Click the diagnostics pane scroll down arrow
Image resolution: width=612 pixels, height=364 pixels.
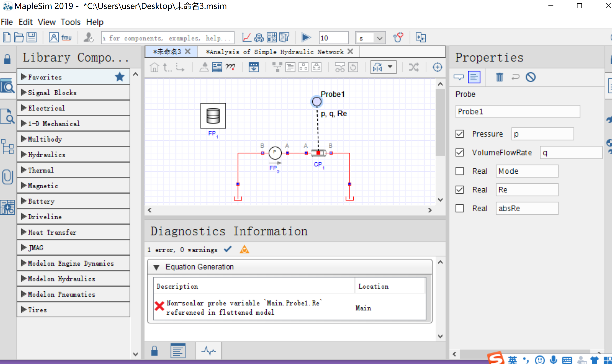pyautogui.click(x=440, y=336)
